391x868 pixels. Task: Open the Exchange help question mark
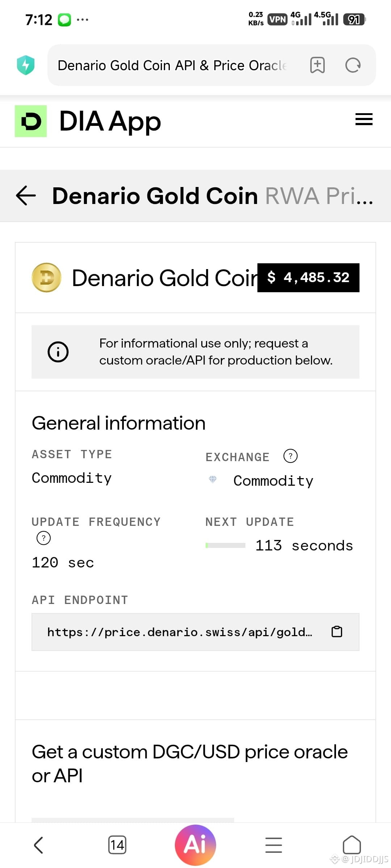290,456
